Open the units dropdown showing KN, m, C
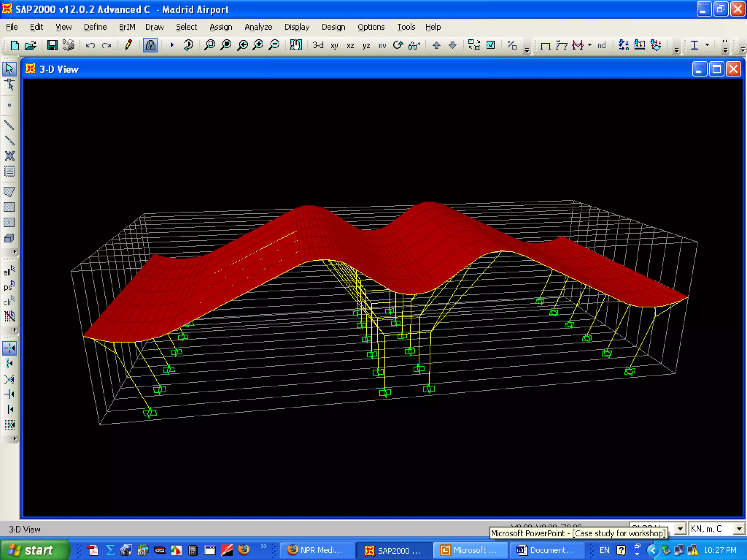 pyautogui.click(x=739, y=529)
